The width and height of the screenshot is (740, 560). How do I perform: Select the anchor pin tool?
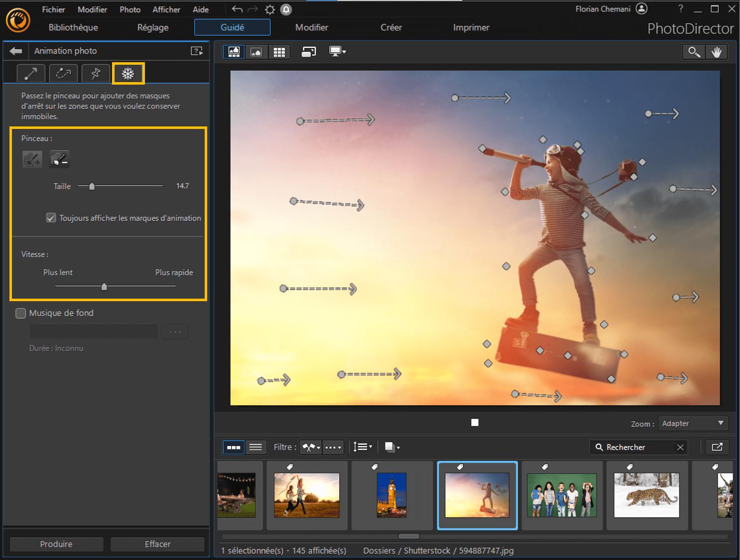[x=95, y=73]
